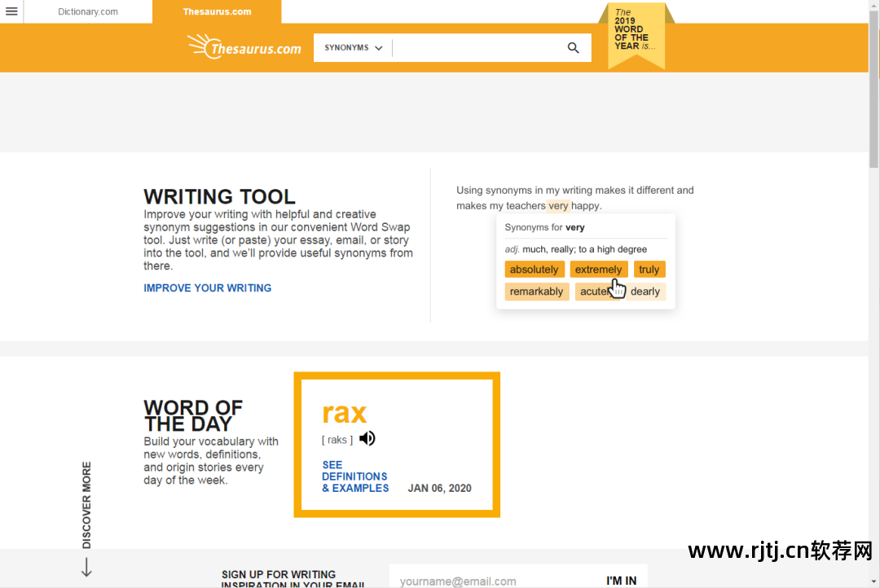This screenshot has width=880, height=588.
Task: Click the search text field
Action: pyautogui.click(x=477, y=48)
